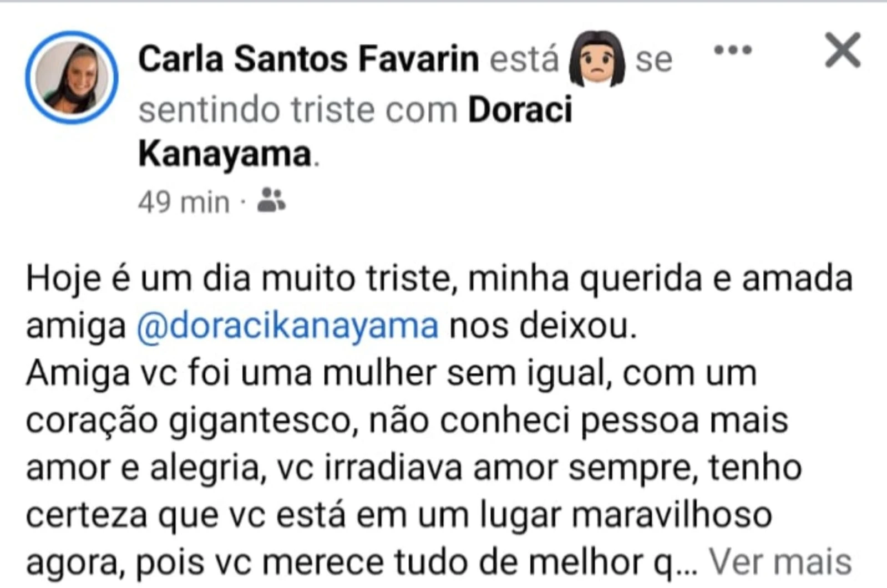Open Carla Santos Favarin's profile name
The height and width of the screenshot is (588, 887).
(x=308, y=59)
